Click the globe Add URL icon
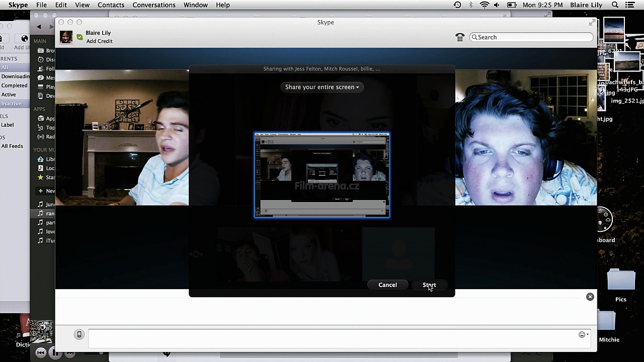The image size is (644, 362). (25, 38)
